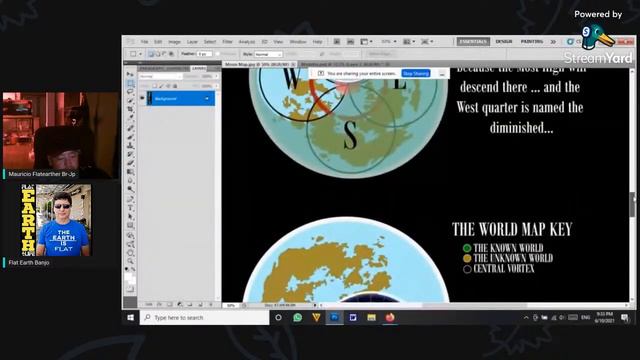Open the Filter menu
This screenshot has width=640, height=360.
(227, 42)
